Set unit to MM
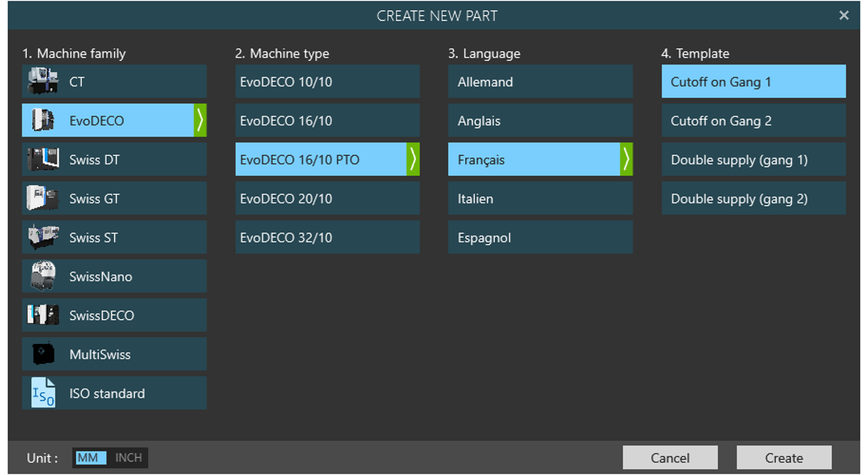The height and width of the screenshot is (475, 868). pos(88,458)
